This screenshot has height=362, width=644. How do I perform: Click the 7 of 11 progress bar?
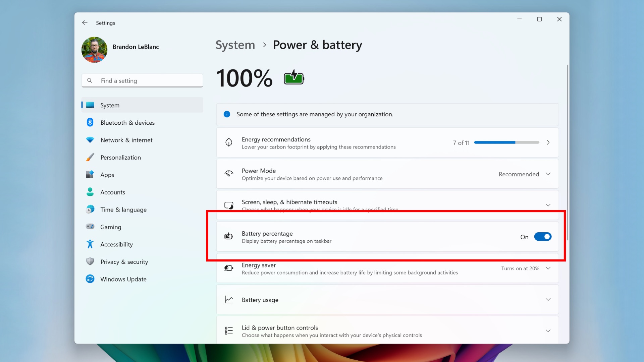506,142
